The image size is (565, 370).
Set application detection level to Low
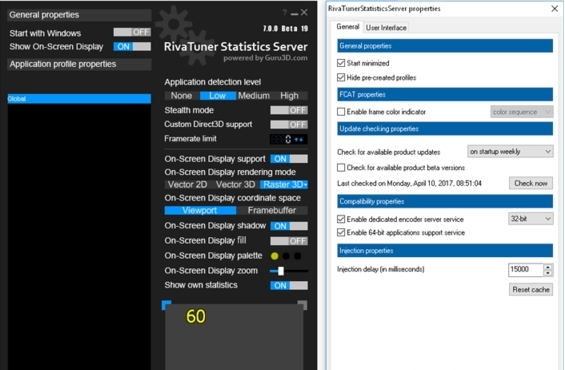(218, 95)
